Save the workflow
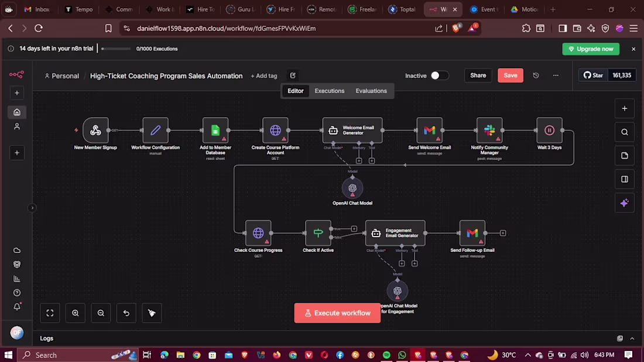Image resolution: width=644 pixels, height=362 pixels. 510,76
